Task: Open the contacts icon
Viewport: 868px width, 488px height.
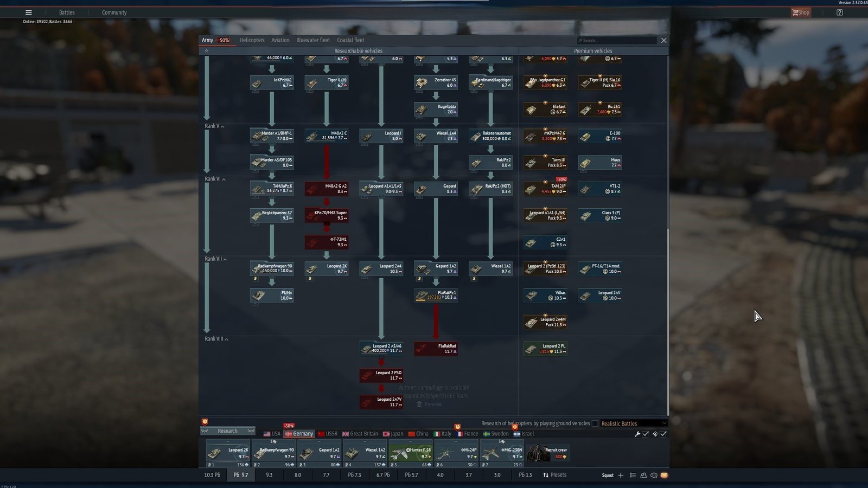Action: [643, 476]
